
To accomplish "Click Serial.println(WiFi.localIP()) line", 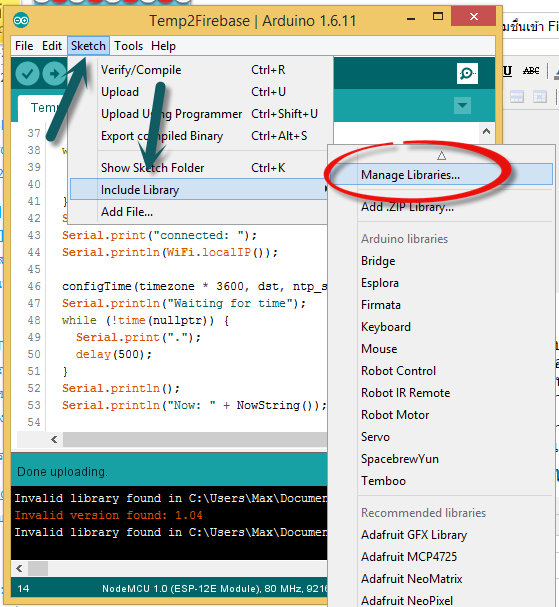I will point(170,252).
